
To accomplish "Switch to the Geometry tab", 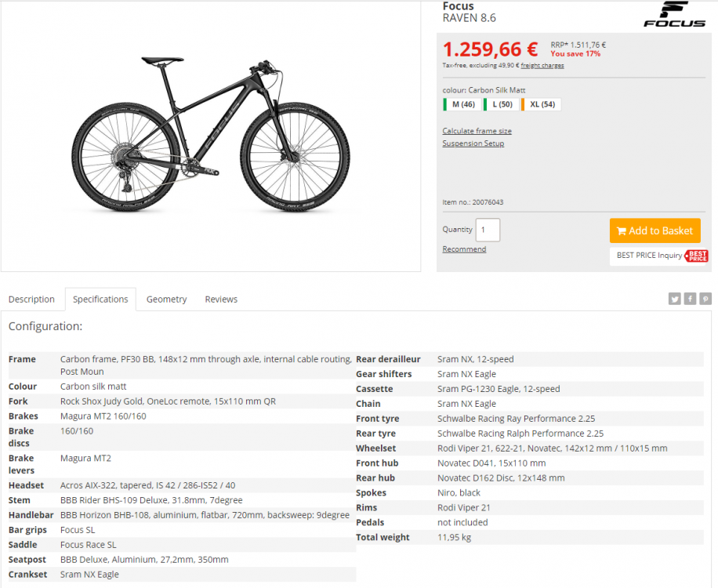I will pos(166,299).
